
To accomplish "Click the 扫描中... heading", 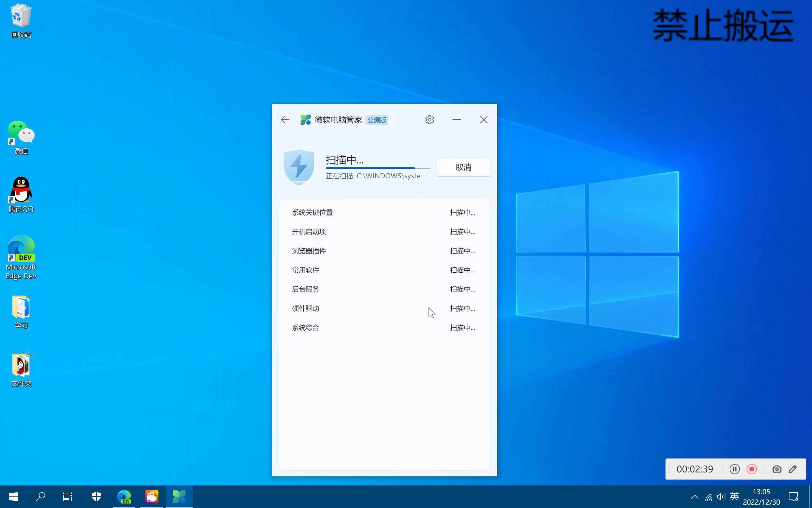I will [x=344, y=160].
